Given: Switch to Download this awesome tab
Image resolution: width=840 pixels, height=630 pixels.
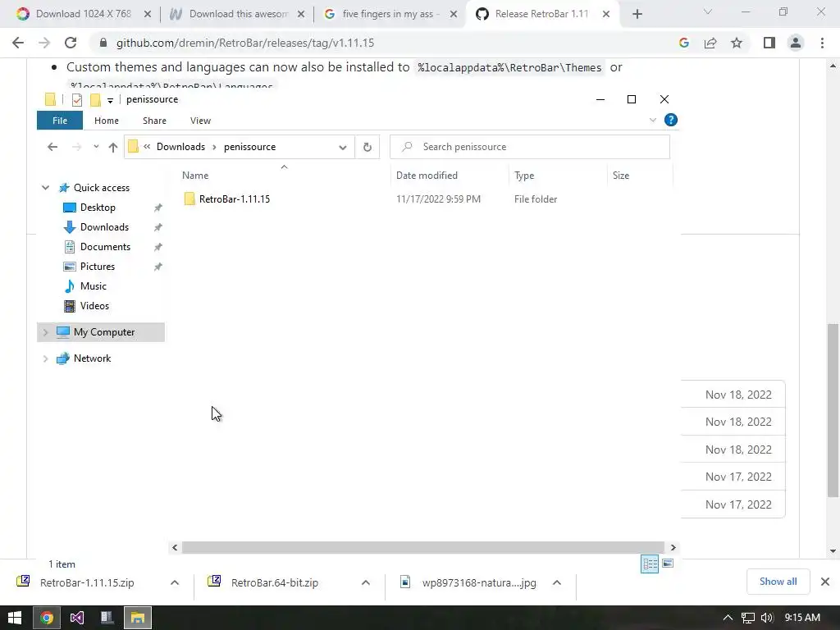Looking at the screenshot, I should 239,14.
